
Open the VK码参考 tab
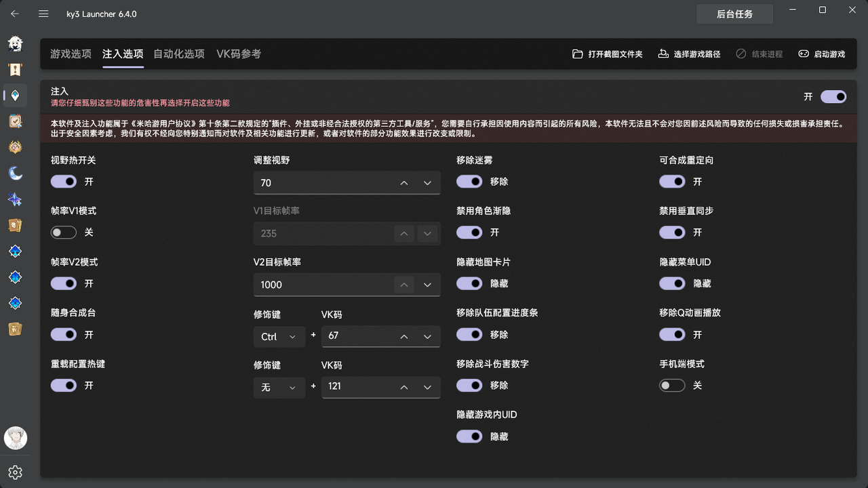pyautogui.click(x=238, y=53)
